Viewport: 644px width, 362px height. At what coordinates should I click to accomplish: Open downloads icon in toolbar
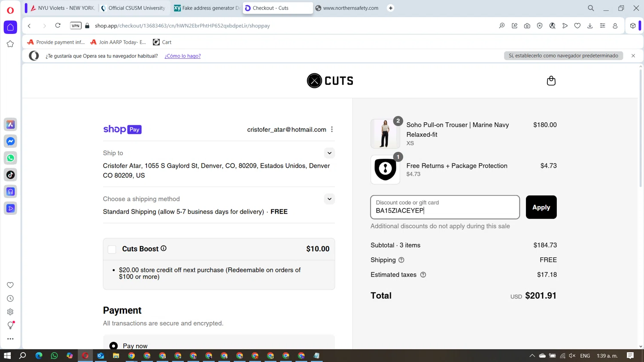[x=590, y=26]
